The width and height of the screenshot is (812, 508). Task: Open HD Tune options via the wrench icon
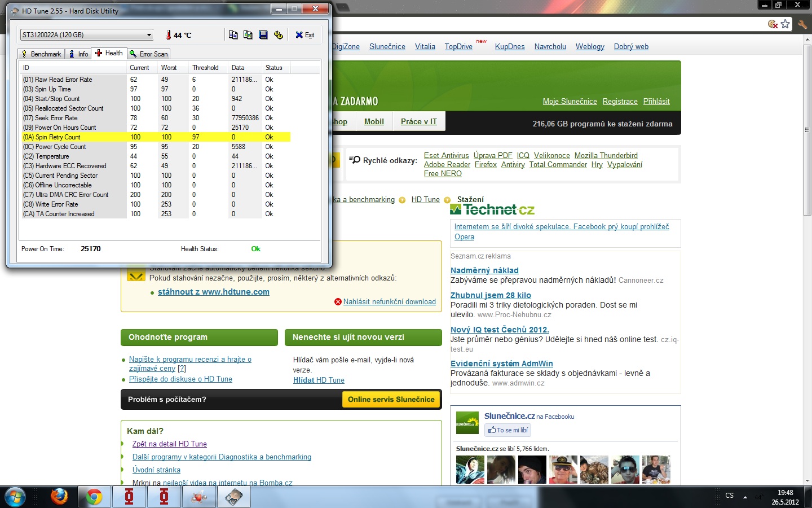pos(278,35)
